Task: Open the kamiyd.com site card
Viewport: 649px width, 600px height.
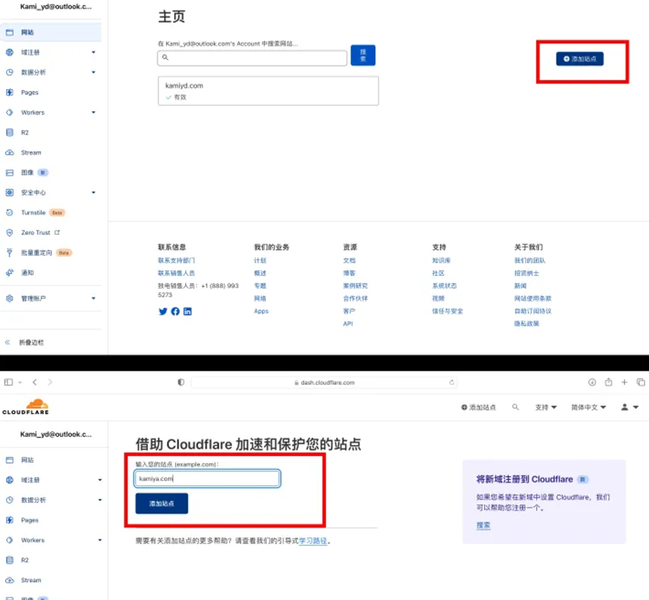Action: pos(268,91)
